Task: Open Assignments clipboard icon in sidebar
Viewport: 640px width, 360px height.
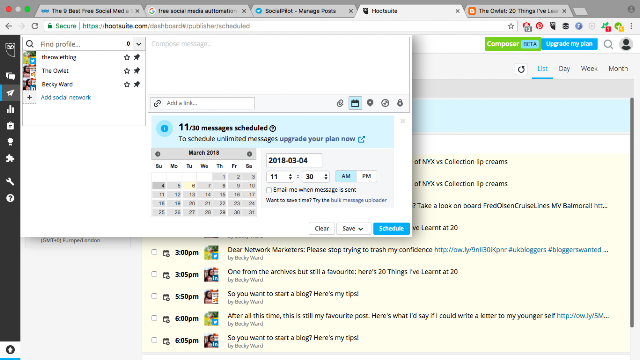Action: [x=10, y=126]
